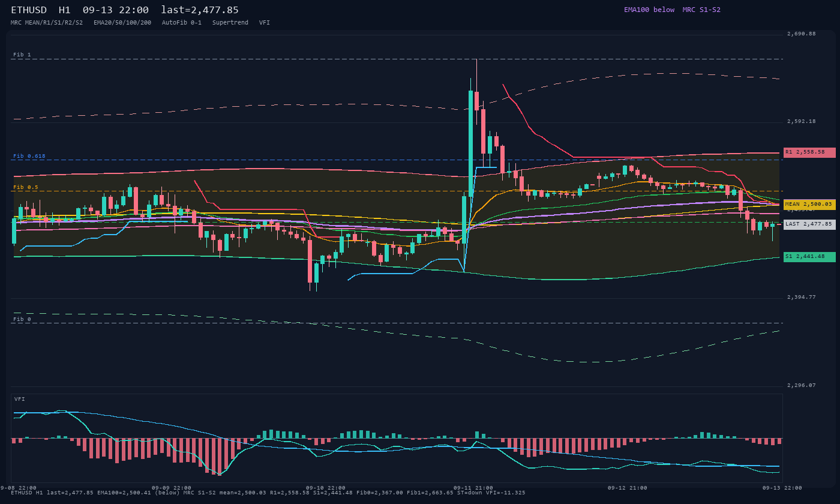The image size is (840, 504).
Task: Click the Fib 0 level label
Action: click(x=22, y=319)
